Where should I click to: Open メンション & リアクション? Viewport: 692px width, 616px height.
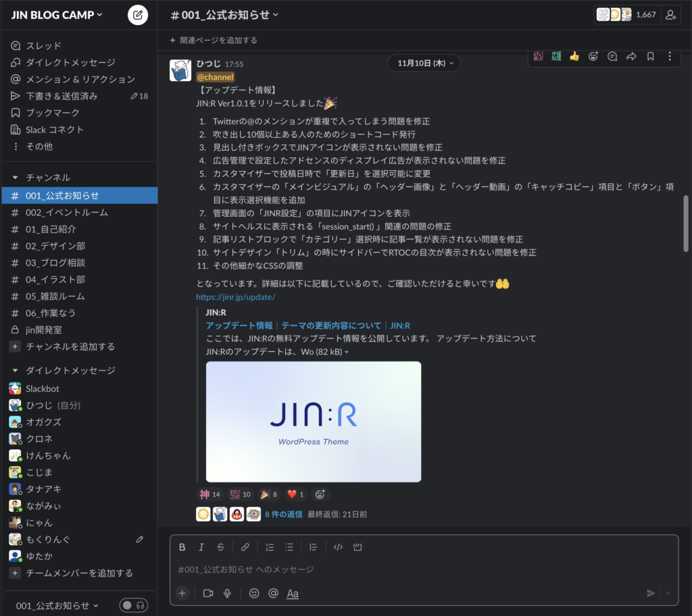[x=80, y=80]
